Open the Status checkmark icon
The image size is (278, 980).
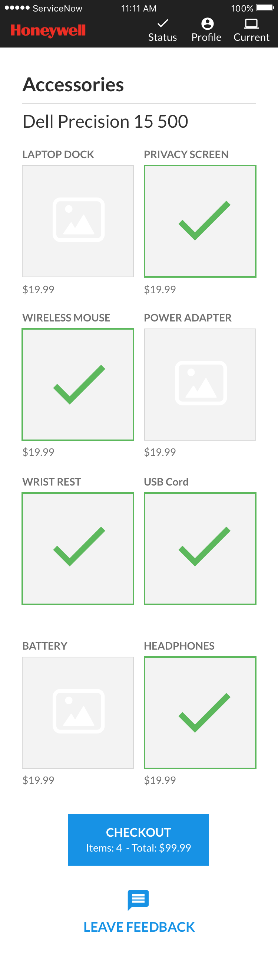pos(163,24)
